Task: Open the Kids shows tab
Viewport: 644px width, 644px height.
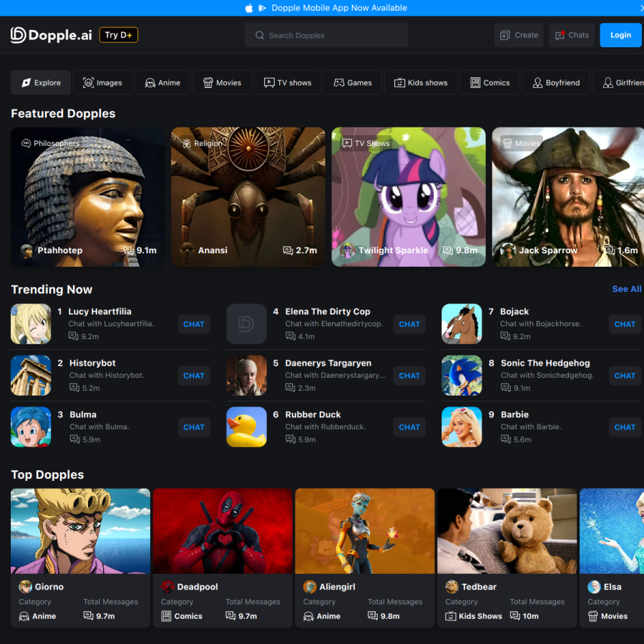Action: pyautogui.click(x=421, y=82)
